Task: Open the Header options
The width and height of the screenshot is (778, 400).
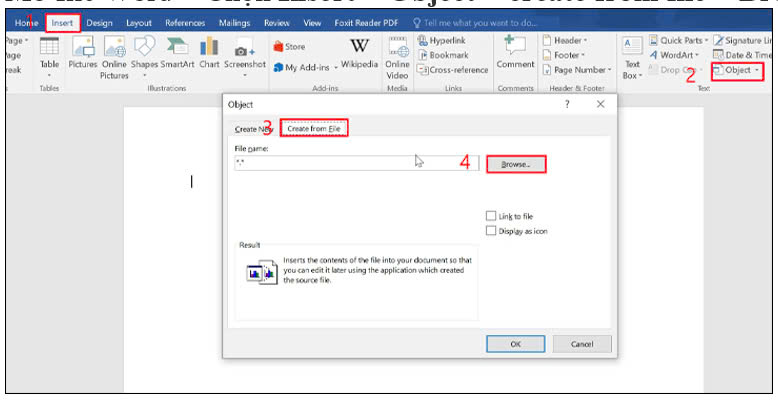Action: click(565, 40)
